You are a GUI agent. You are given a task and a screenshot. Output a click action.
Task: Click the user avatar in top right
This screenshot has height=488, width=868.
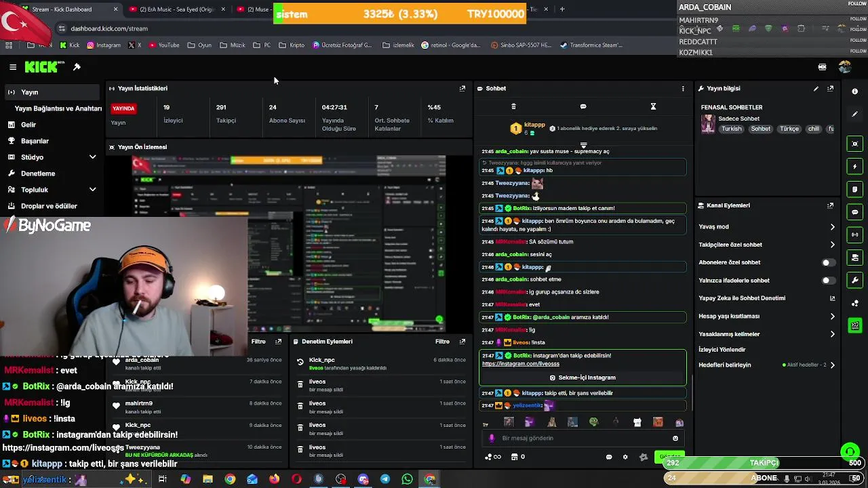(844, 67)
